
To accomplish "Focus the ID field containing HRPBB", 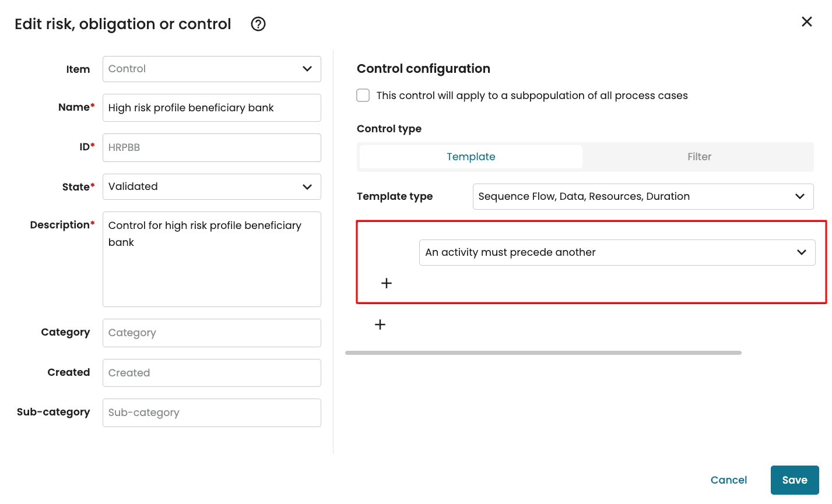I will point(212,147).
